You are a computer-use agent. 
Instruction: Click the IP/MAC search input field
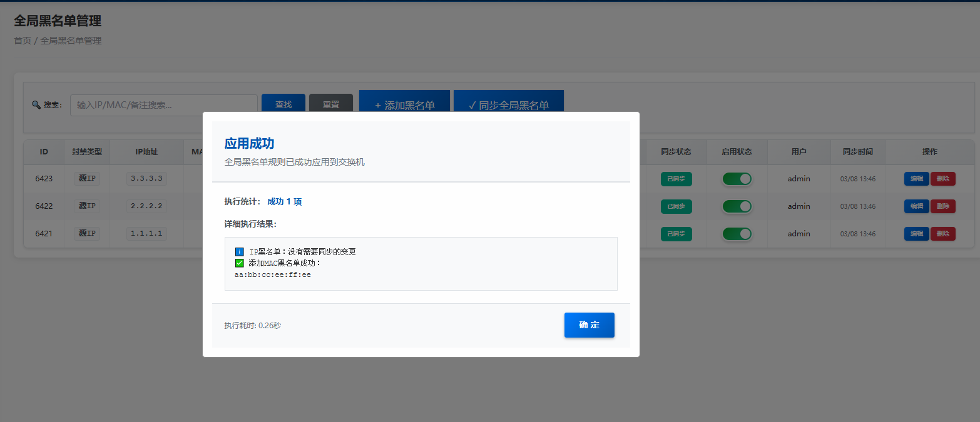pyautogui.click(x=163, y=104)
